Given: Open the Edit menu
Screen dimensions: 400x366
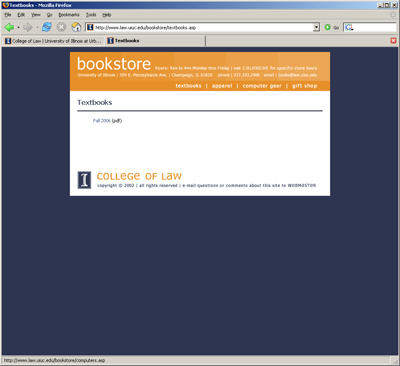Looking at the screenshot, I should [x=21, y=15].
